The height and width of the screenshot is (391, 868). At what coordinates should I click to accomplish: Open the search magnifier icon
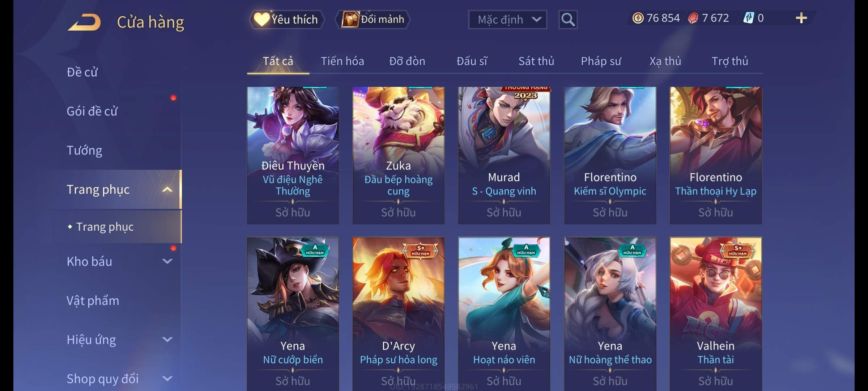click(568, 20)
